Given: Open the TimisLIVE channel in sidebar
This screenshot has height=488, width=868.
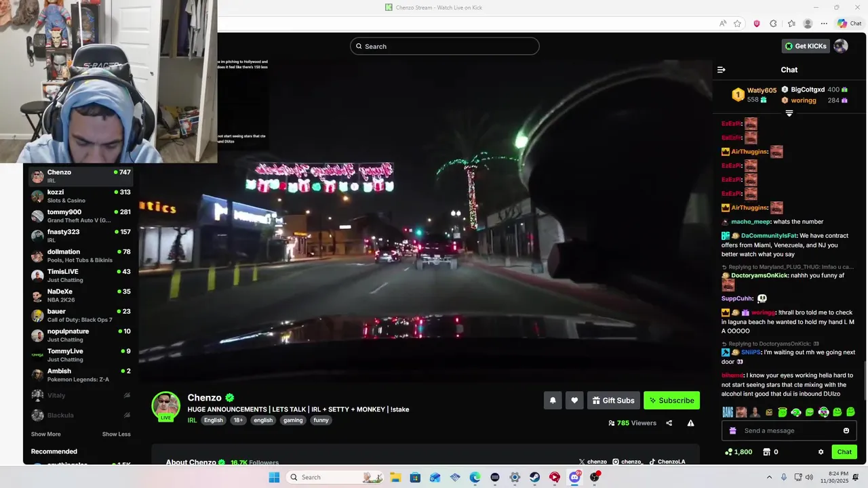Looking at the screenshot, I should click(x=81, y=276).
